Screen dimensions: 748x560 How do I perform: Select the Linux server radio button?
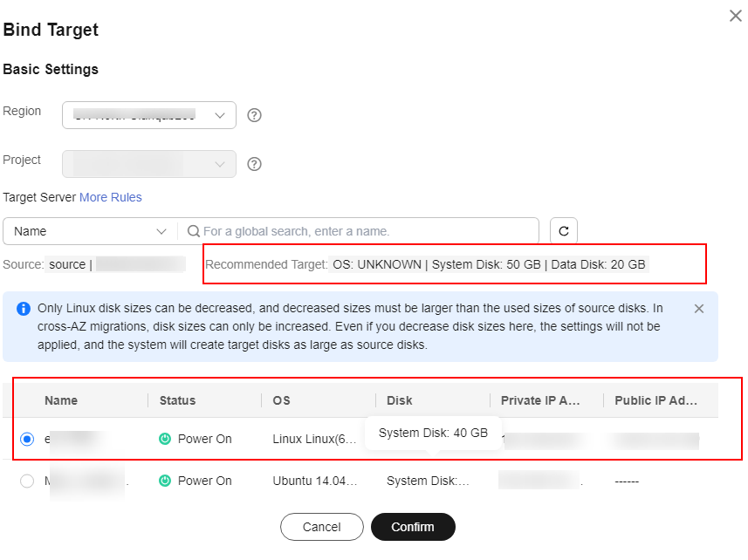point(27,439)
